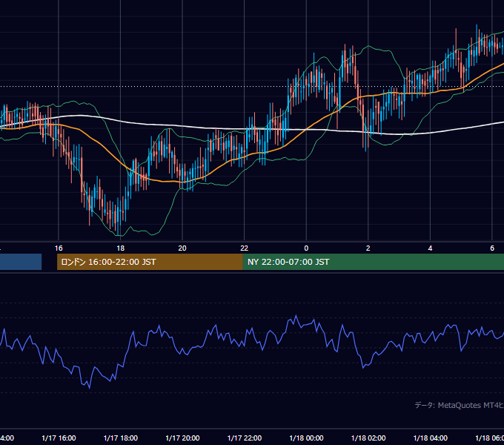Screen dimensions: 504x445
Task: Click hour label 6 under price chart
Action: [x=492, y=248]
